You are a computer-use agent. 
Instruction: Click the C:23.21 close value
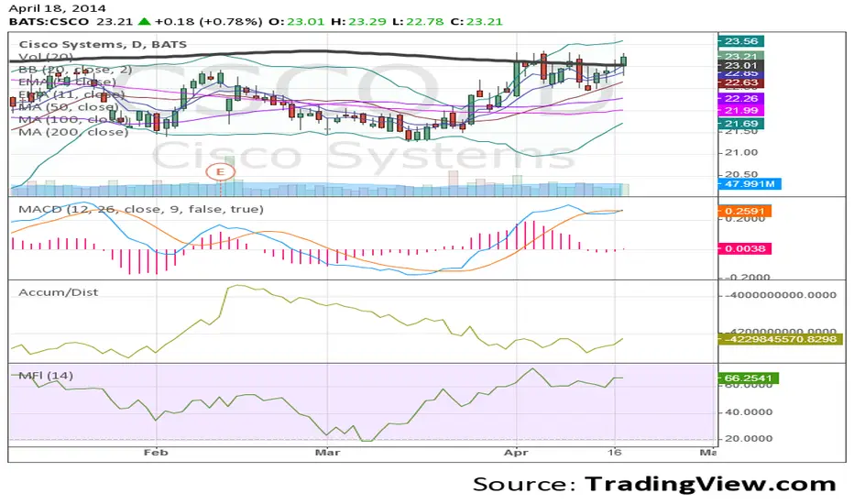click(x=476, y=22)
